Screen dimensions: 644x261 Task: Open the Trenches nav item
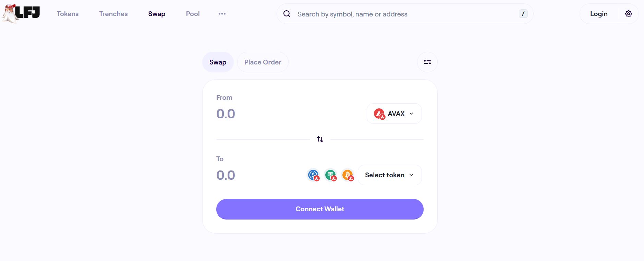point(113,14)
